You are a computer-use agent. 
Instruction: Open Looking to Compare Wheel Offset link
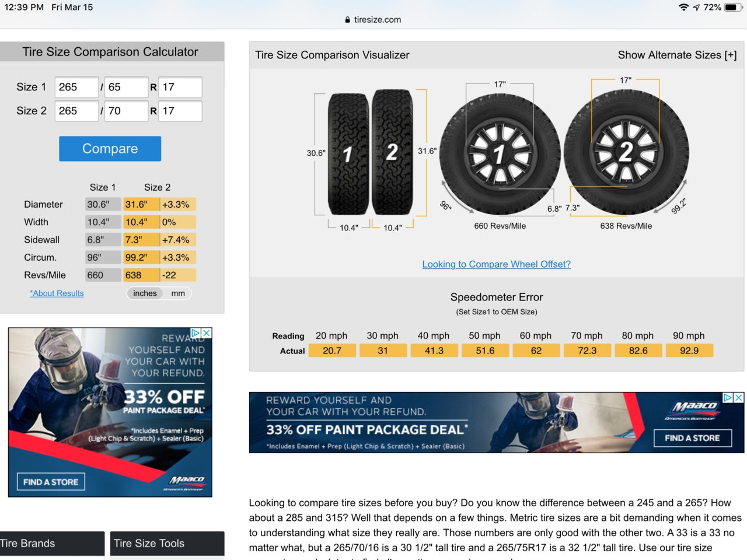(497, 264)
